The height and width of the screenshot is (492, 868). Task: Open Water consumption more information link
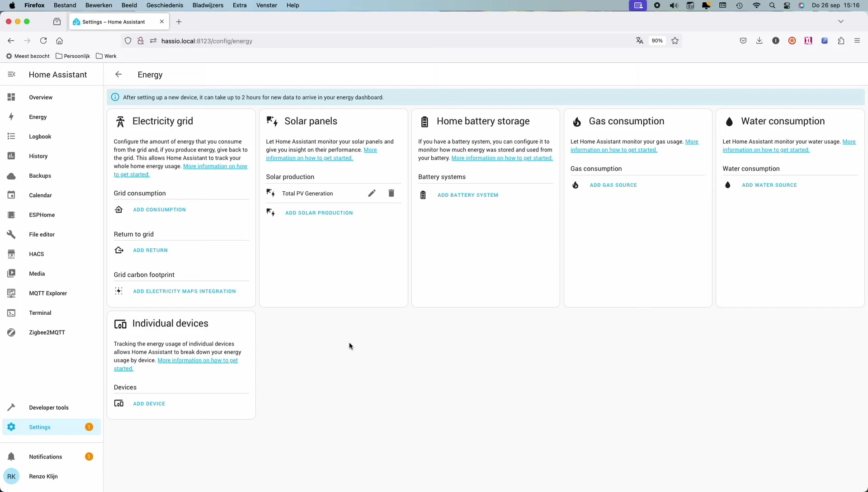[x=766, y=150]
